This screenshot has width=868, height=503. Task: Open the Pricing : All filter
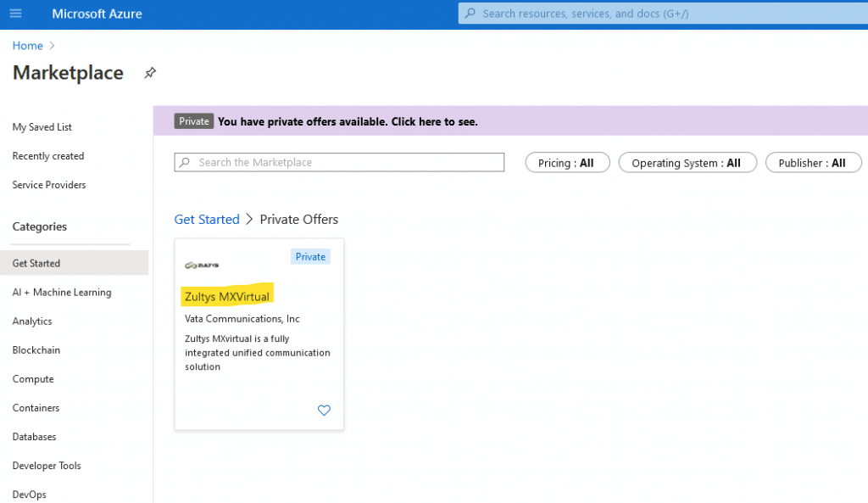coord(567,163)
